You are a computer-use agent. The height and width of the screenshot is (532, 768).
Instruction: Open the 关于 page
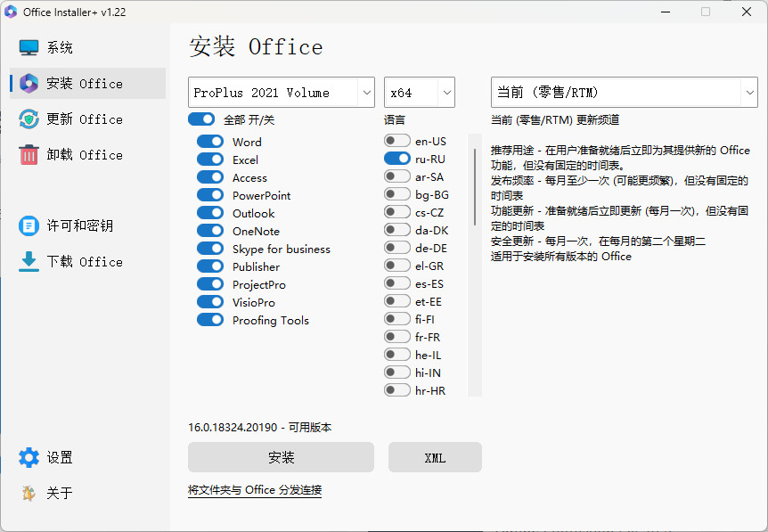[87, 493]
